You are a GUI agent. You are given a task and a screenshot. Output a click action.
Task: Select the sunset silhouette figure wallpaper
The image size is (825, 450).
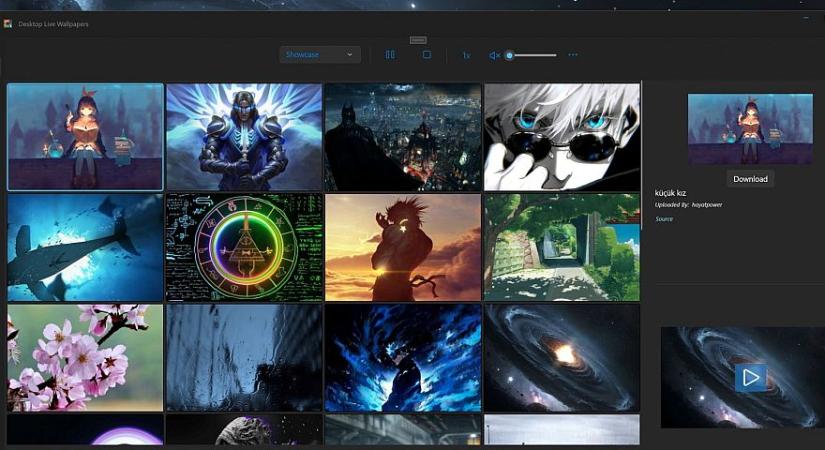coord(403,247)
